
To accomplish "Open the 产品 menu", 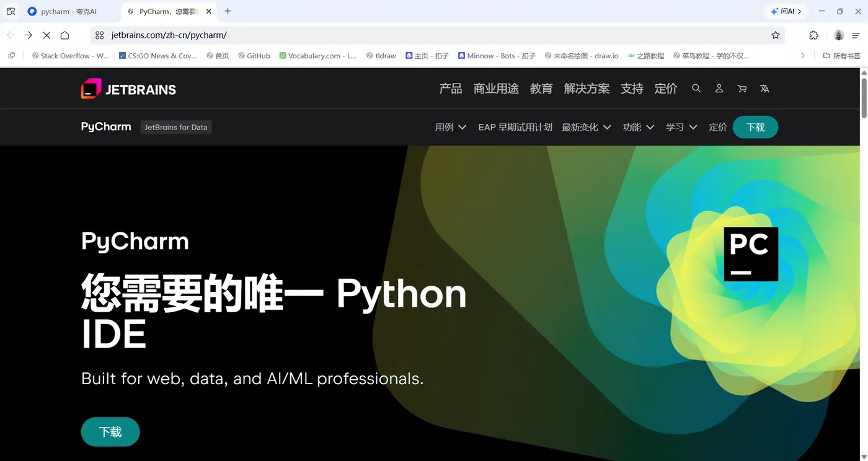I will point(451,89).
